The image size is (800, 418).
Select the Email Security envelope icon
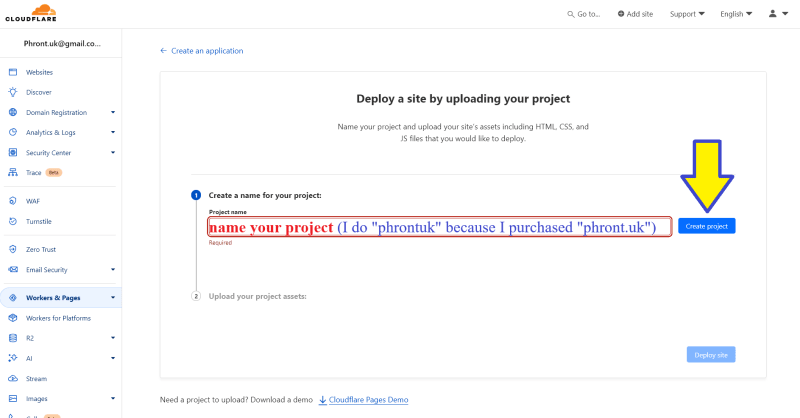pos(13,269)
